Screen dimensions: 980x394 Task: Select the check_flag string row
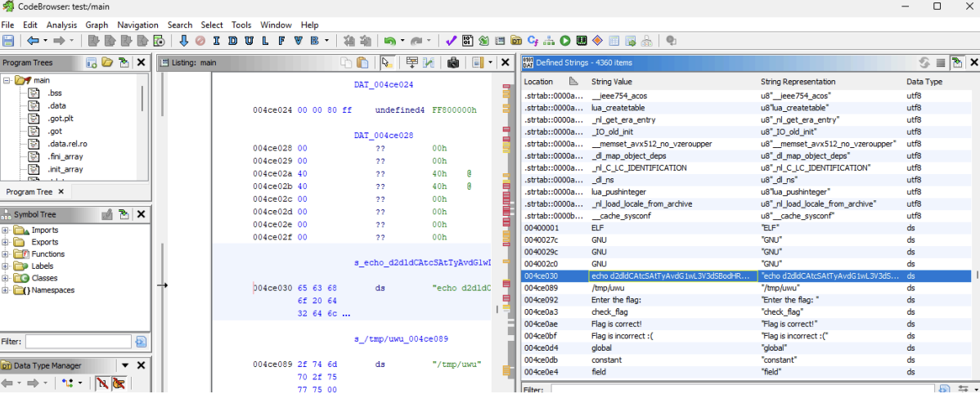(750, 311)
